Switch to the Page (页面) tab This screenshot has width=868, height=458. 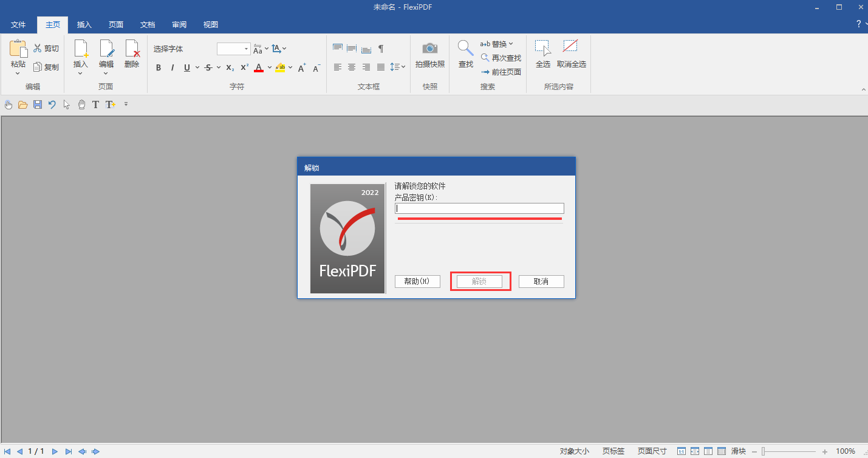116,25
